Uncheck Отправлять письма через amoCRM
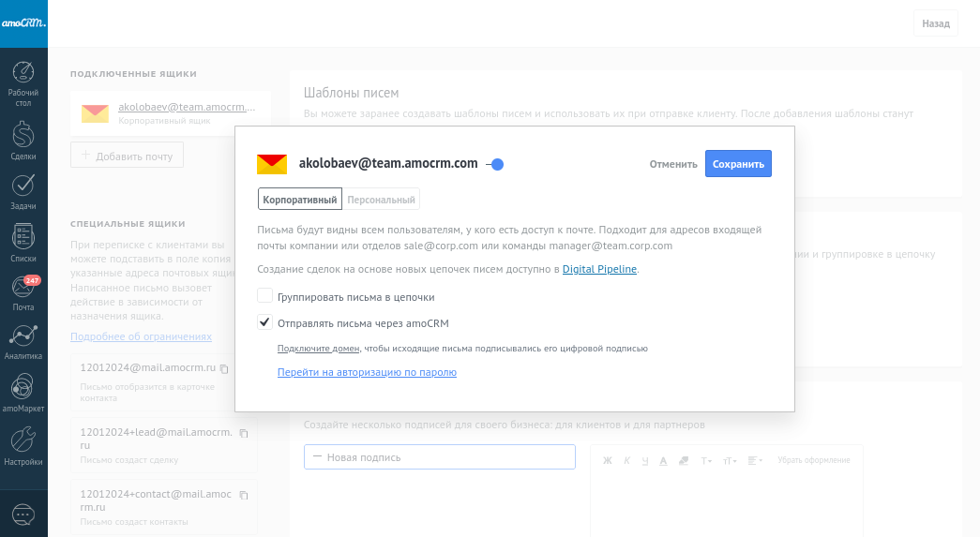 coord(264,322)
